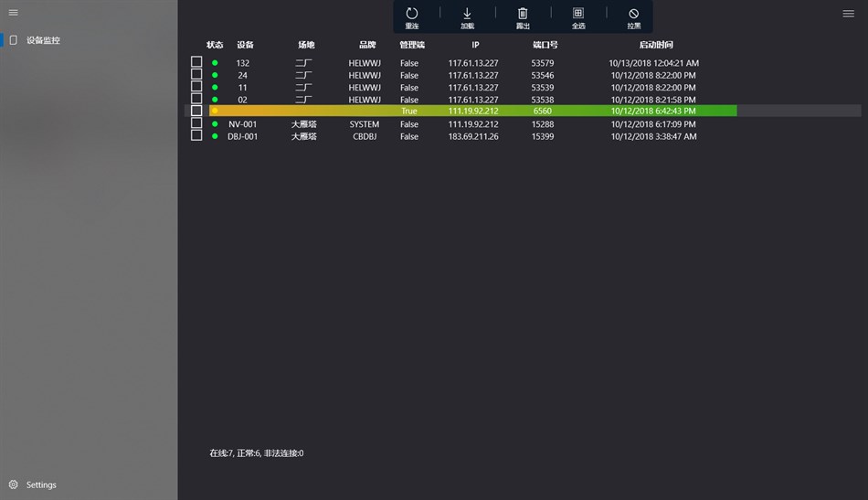Click the 状态 column header
This screenshot has width=868, height=500.
click(x=215, y=45)
